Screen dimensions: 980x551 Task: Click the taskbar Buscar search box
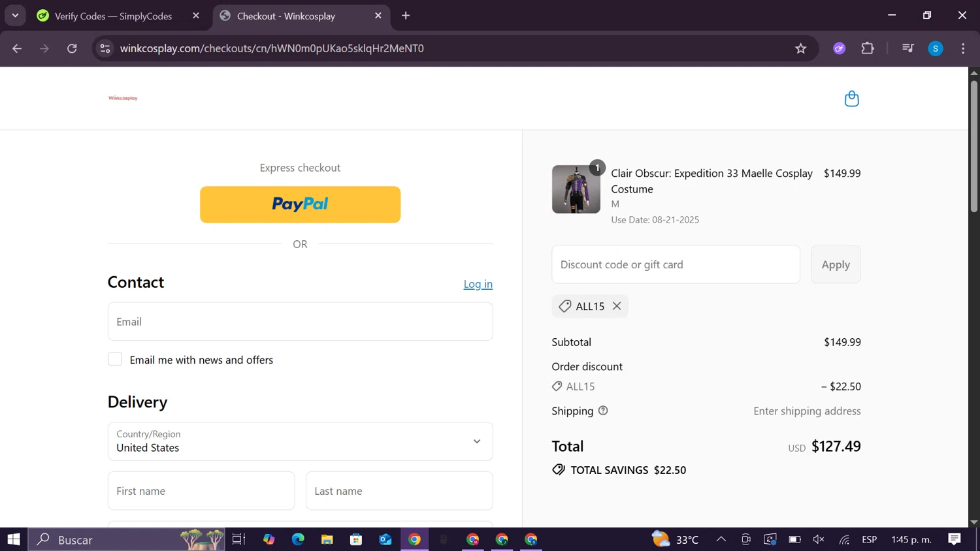click(x=127, y=539)
